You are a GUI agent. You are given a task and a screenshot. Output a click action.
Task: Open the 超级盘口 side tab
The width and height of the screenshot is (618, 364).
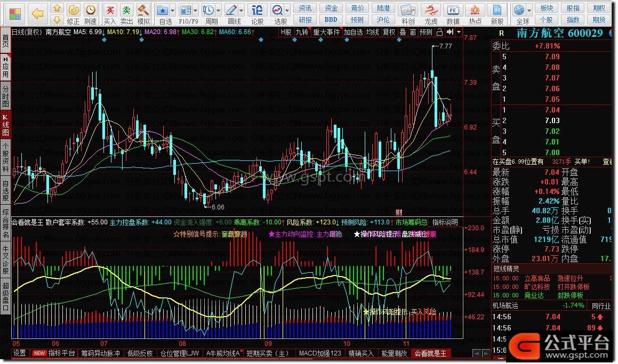tap(5, 297)
